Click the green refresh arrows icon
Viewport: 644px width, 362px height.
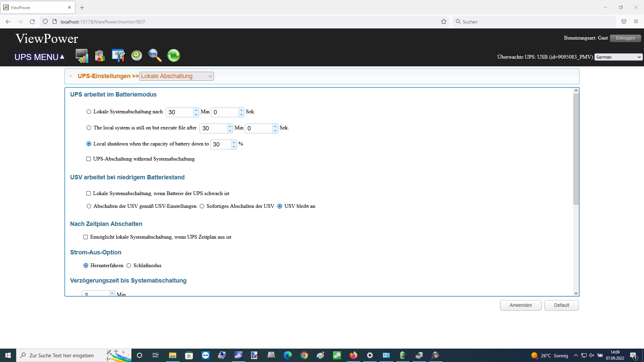point(173,55)
